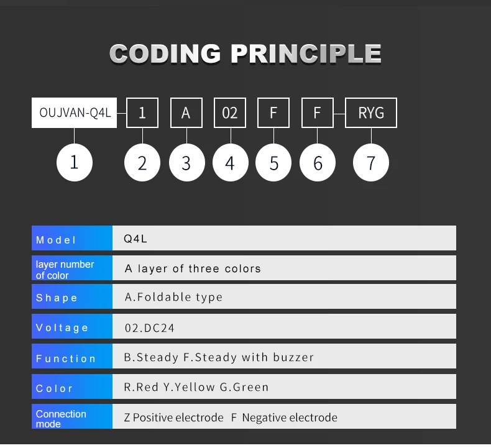Click the A shape code box
The width and height of the screenshot is (491, 448).
[x=186, y=112]
